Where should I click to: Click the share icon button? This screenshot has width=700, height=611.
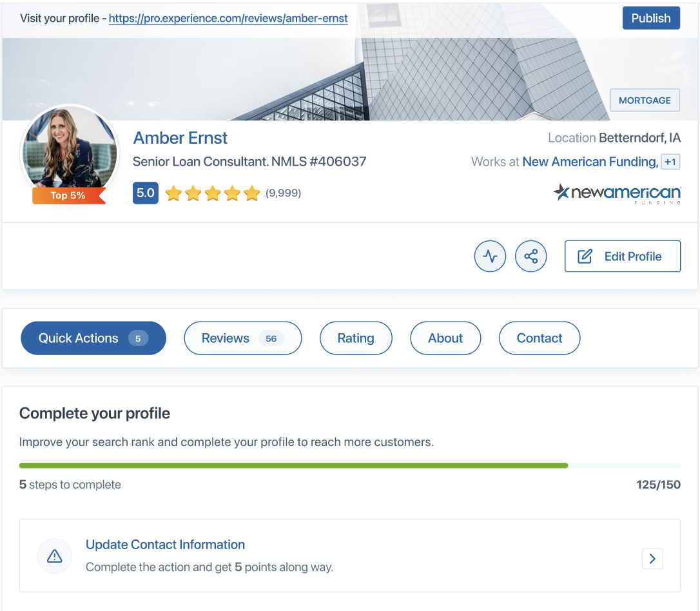click(x=531, y=256)
